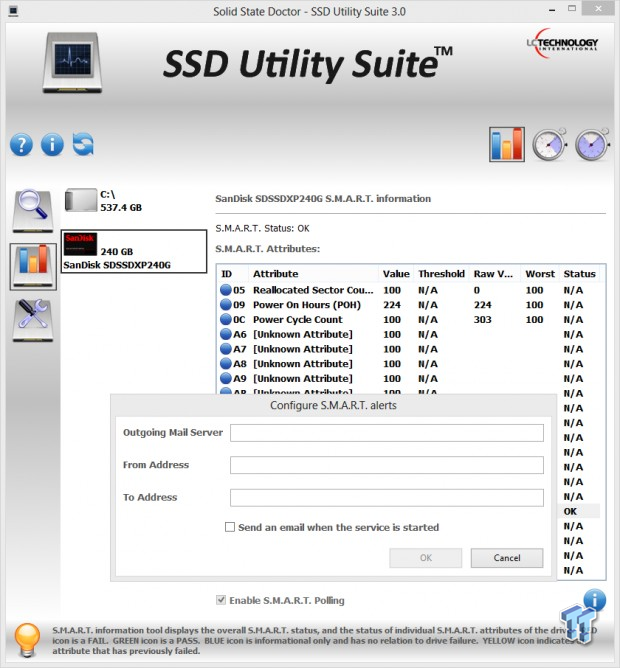Select the Power On Hours (POH) row
The height and width of the screenshot is (668, 620).
(x=409, y=305)
